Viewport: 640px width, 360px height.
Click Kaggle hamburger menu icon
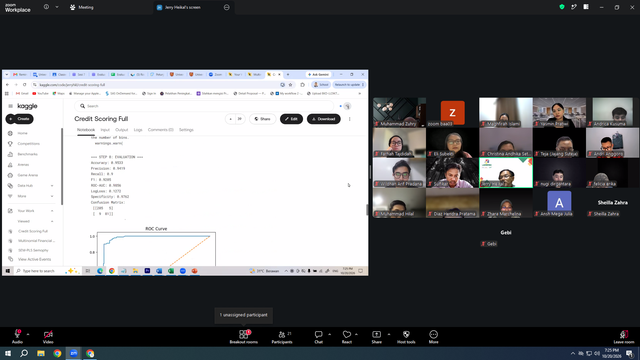(x=11, y=106)
